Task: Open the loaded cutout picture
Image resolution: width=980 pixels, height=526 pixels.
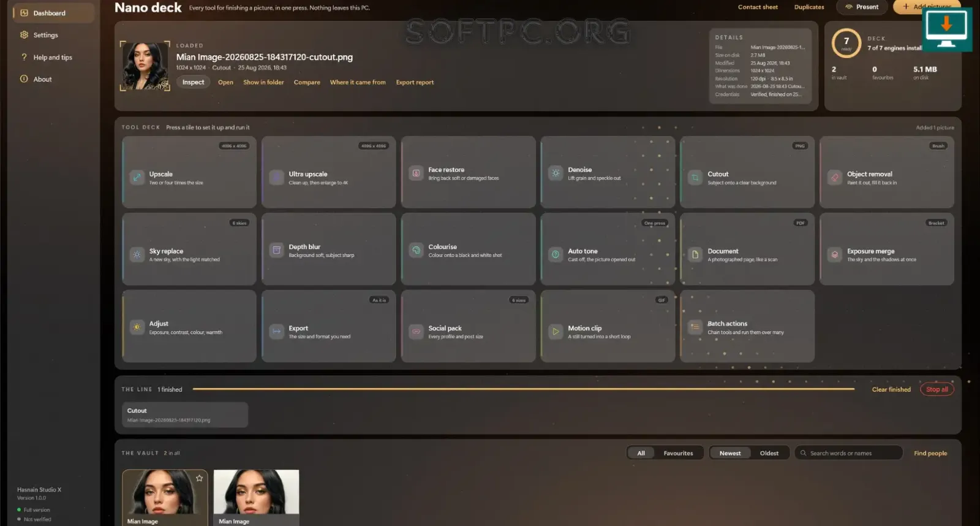Action: (225, 82)
